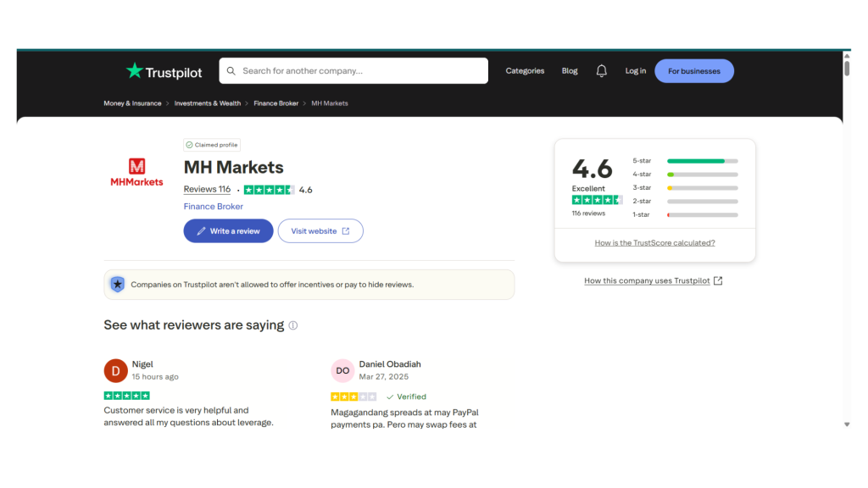The width and height of the screenshot is (868, 488).
Task: Filter reviews by 1-star rating bar
Action: point(702,215)
